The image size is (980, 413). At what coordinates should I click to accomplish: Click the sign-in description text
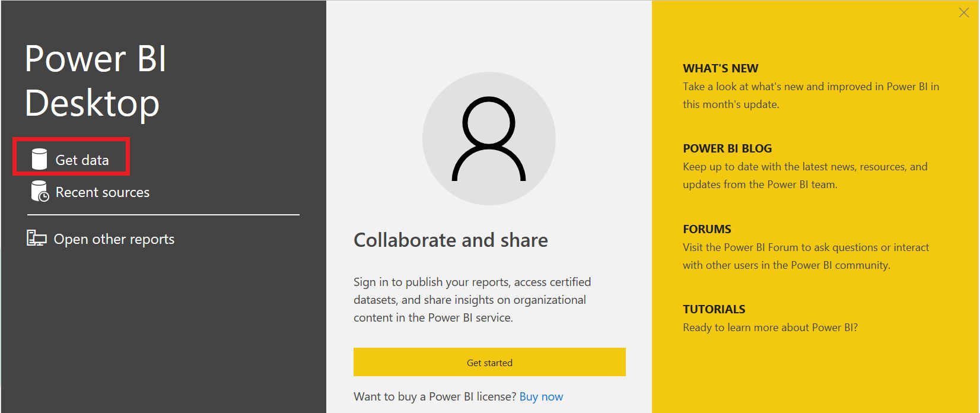(x=472, y=299)
